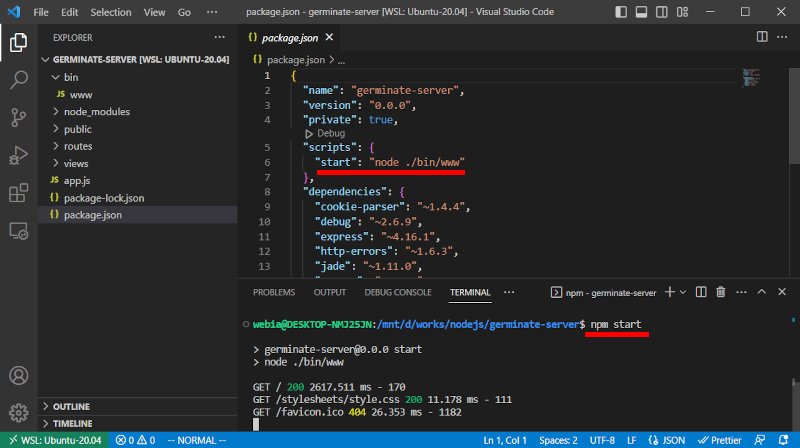Select package.json in the explorer tree
Viewport: 800px width, 448px height.
click(138, 215)
